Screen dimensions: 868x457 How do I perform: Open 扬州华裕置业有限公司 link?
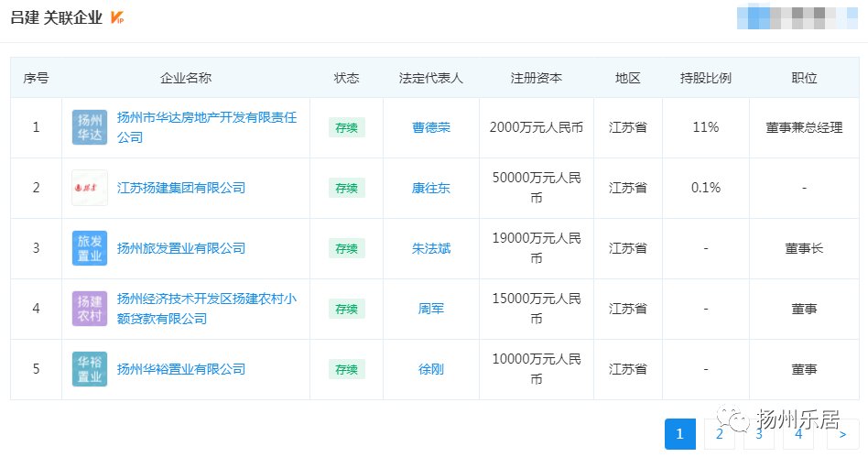click(x=181, y=369)
